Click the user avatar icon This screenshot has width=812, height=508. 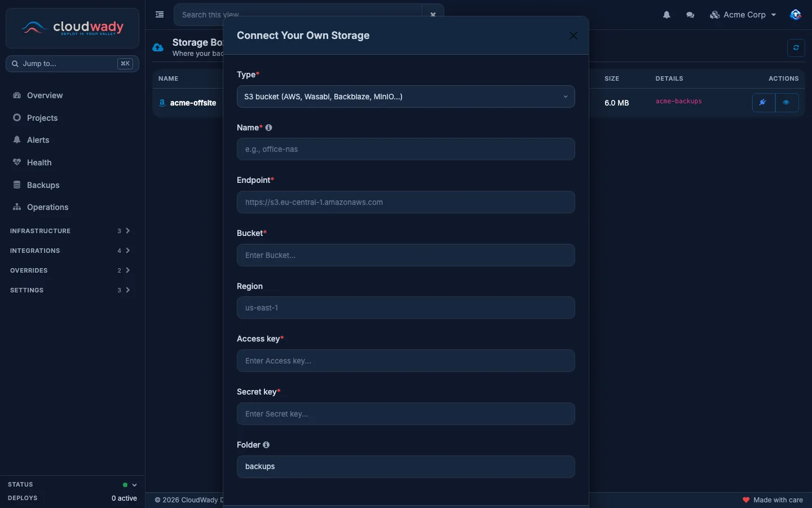(x=796, y=15)
